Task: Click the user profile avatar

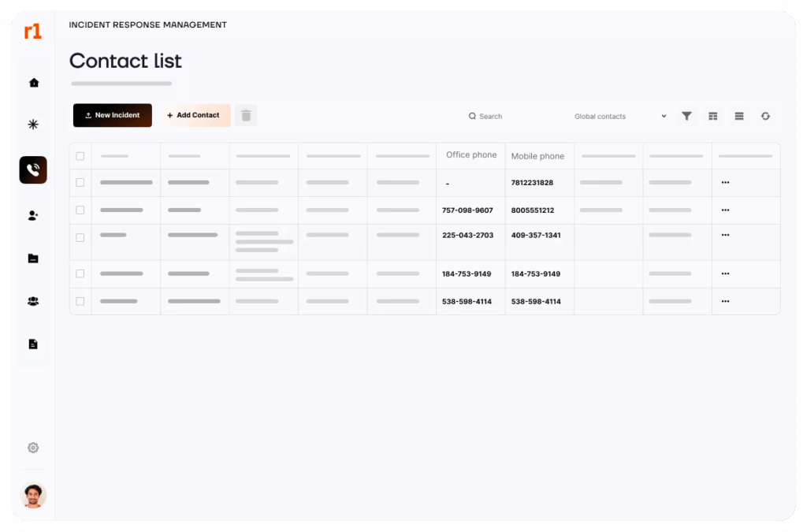Action: [33, 495]
